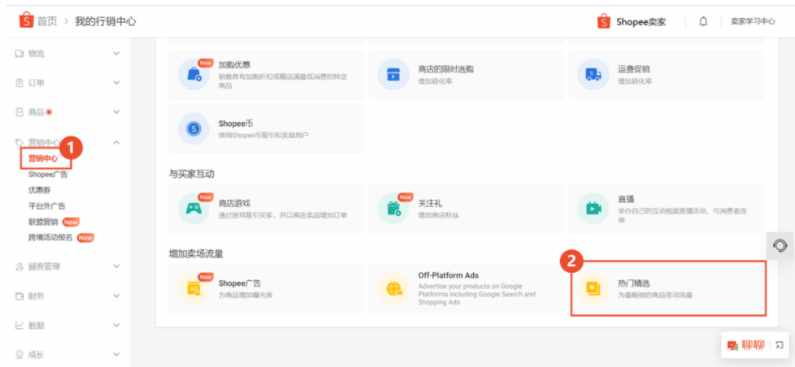Pop out the chat window icon beside 聊聊
The image size is (795, 367).
(779, 345)
